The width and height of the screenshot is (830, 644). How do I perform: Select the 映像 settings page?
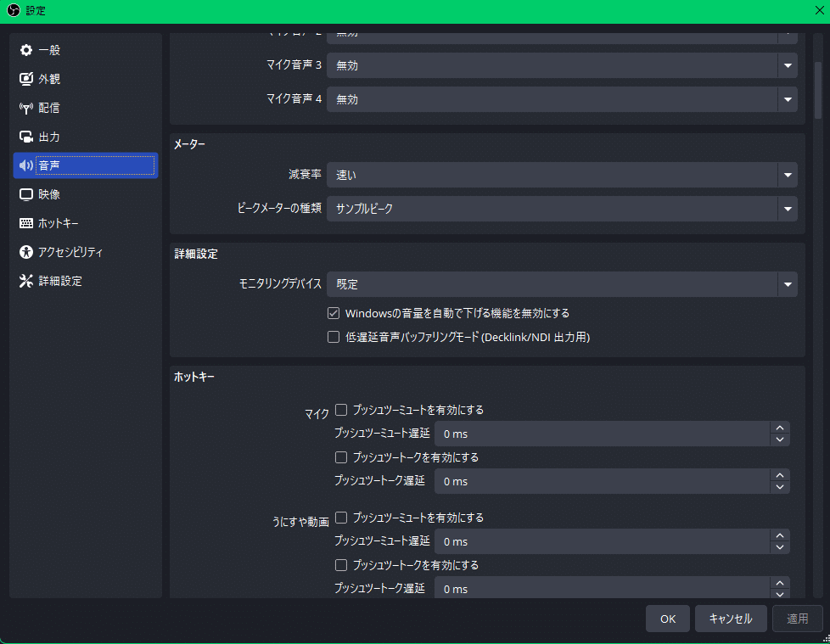pos(86,194)
